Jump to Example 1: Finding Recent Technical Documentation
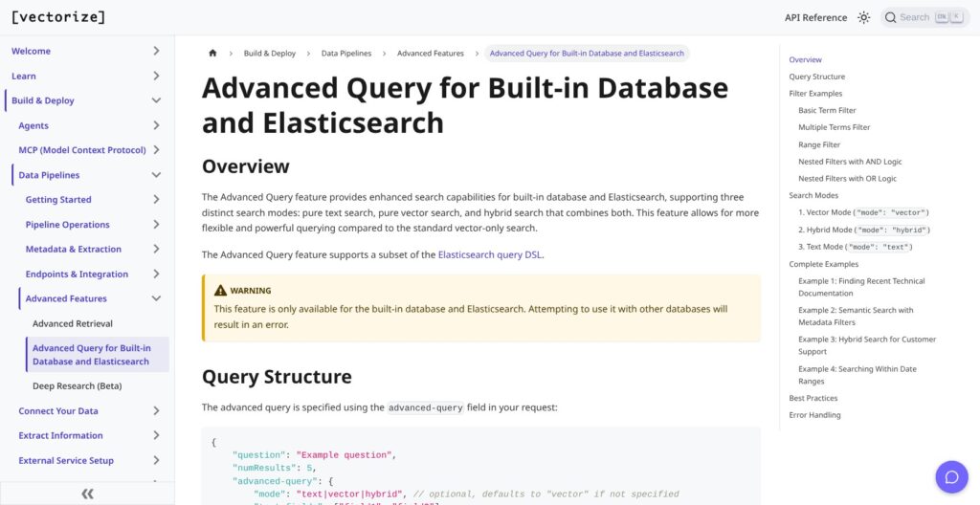Viewport: 980px width, 505px height. tap(861, 287)
